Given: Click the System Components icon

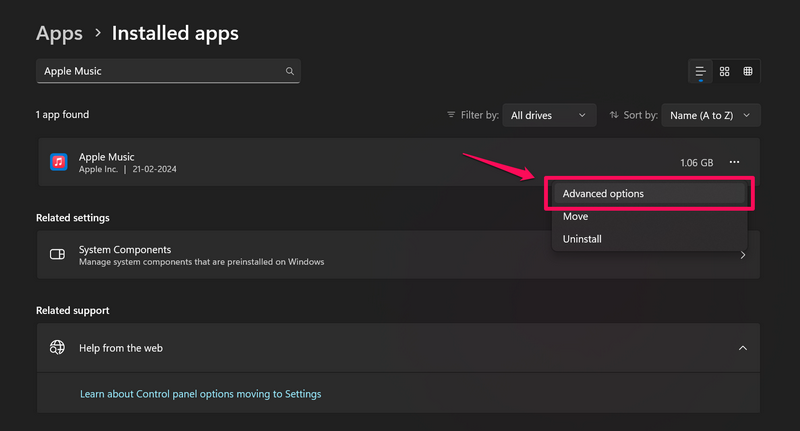Looking at the screenshot, I should click(x=58, y=255).
